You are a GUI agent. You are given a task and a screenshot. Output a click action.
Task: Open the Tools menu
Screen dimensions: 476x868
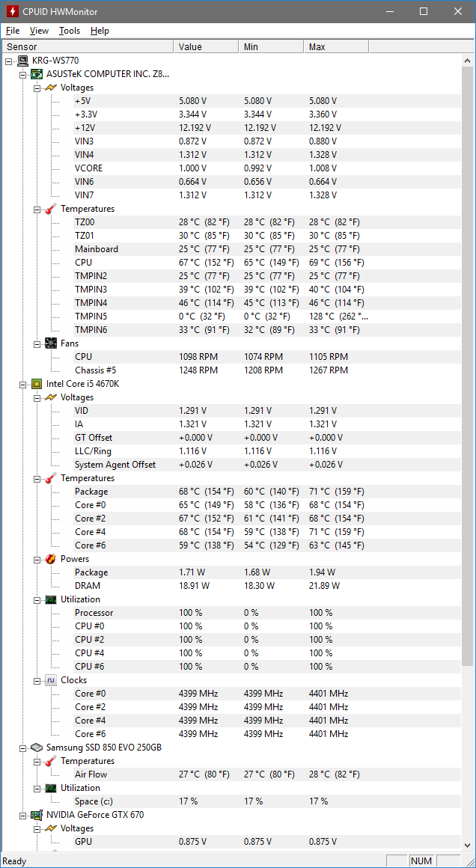(x=70, y=31)
